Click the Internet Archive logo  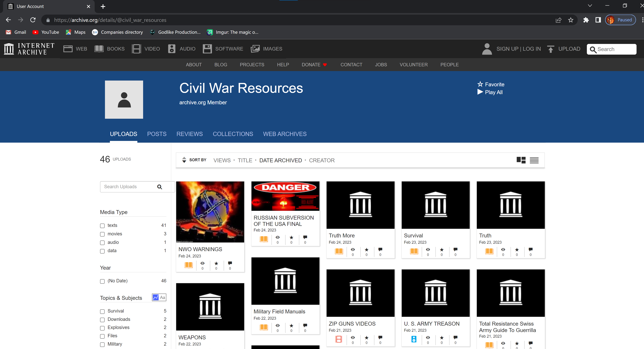tap(29, 49)
